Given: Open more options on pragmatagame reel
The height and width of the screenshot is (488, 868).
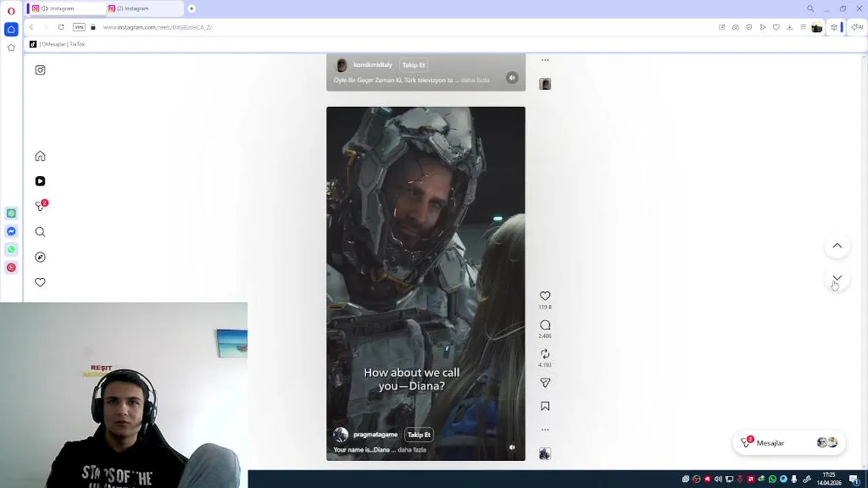Looking at the screenshot, I should [545, 430].
